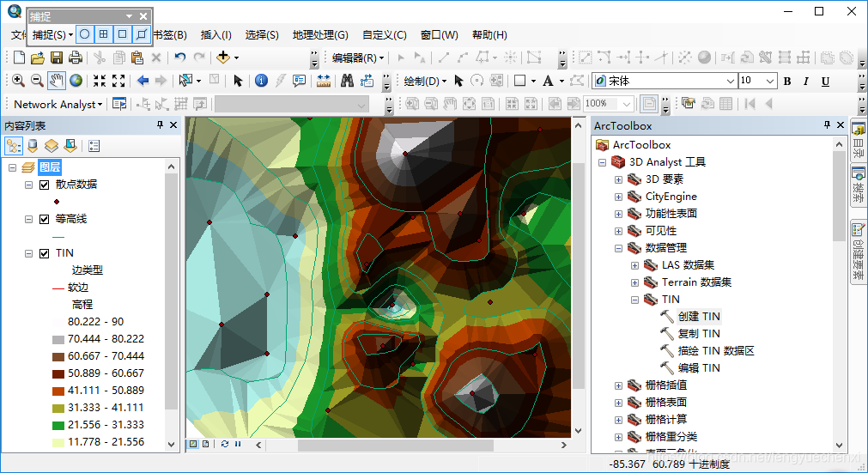Uncheck the TIN layer checkbox
The height and width of the screenshot is (473, 868).
coord(45,253)
